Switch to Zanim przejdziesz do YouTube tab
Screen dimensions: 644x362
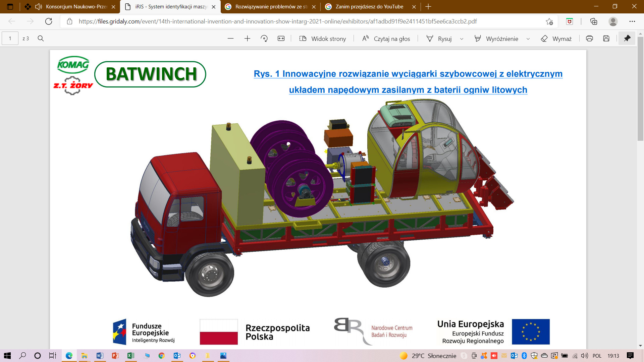point(371,7)
